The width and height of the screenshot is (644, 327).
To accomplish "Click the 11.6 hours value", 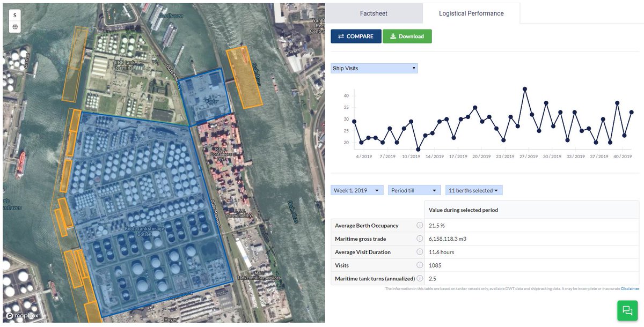I will click(x=441, y=252).
